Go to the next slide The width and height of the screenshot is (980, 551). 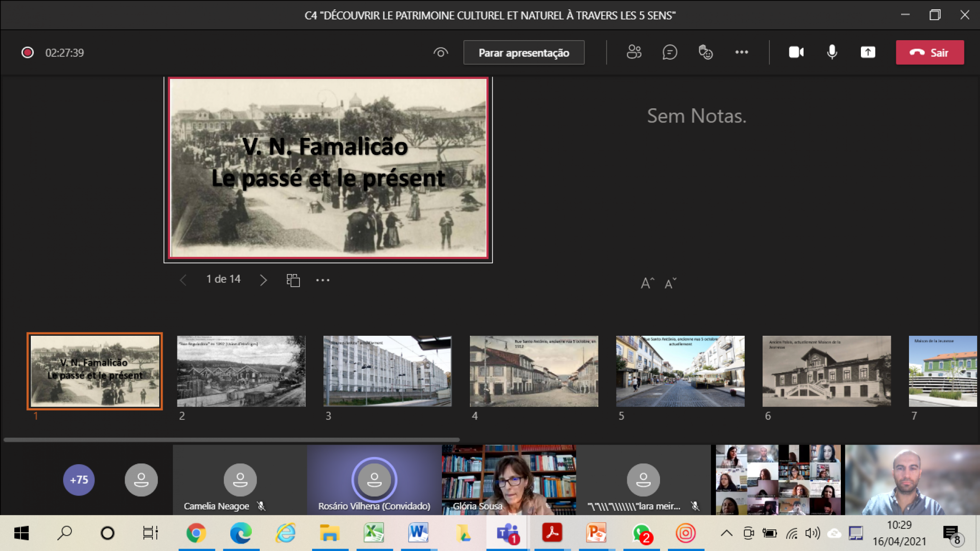pyautogui.click(x=263, y=280)
